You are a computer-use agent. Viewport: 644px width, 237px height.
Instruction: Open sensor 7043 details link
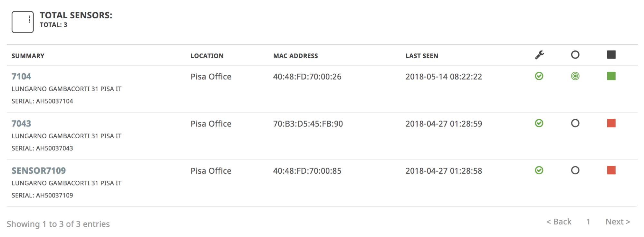tap(21, 123)
